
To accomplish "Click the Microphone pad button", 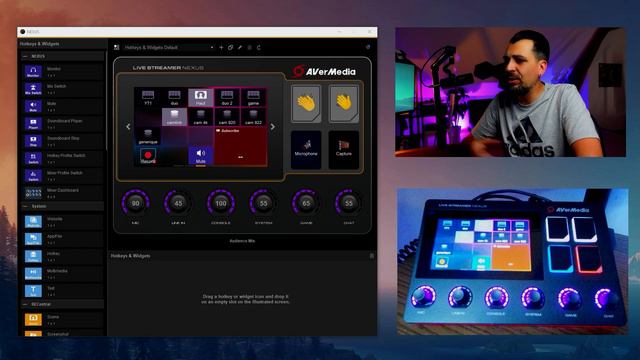I will 306,149.
